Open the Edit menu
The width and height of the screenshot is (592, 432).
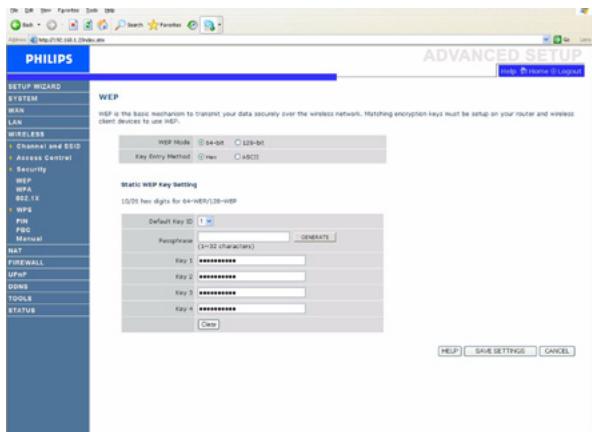coord(29,10)
